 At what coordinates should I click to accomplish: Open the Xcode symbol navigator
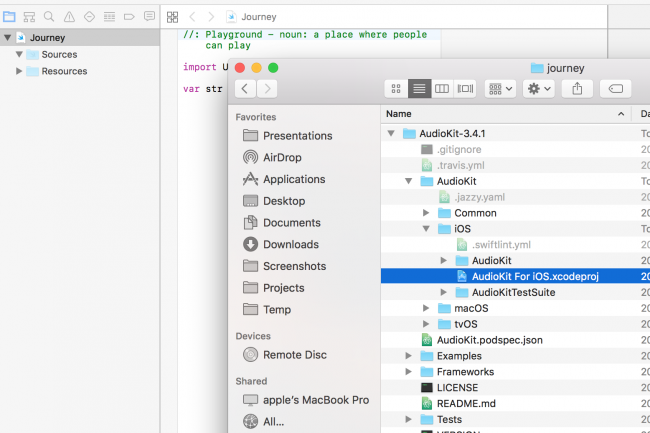click(x=29, y=17)
